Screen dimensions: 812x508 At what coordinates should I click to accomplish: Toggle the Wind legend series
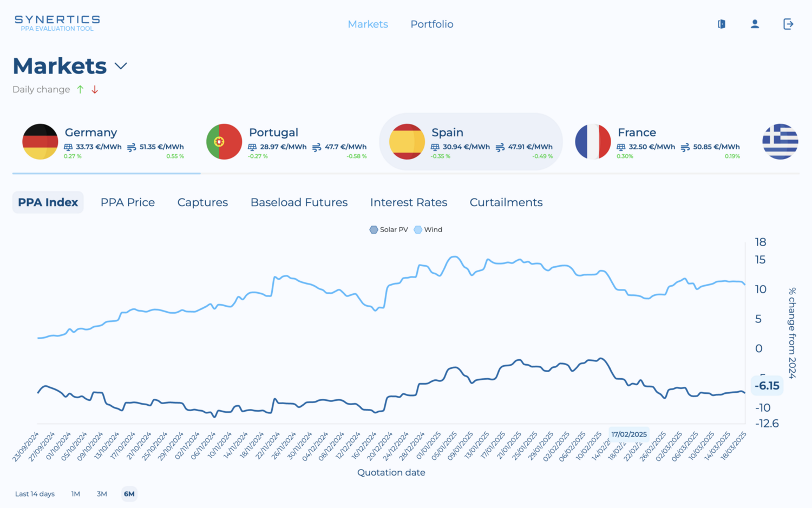(x=428, y=229)
